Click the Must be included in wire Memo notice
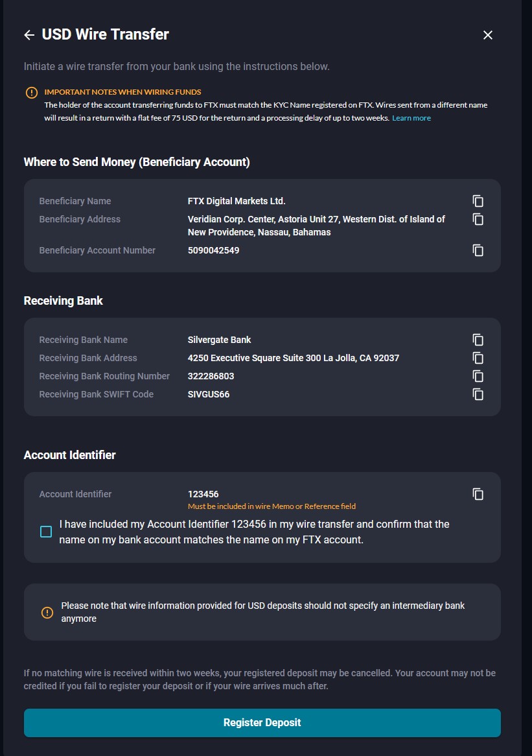532x756 pixels. (x=272, y=506)
